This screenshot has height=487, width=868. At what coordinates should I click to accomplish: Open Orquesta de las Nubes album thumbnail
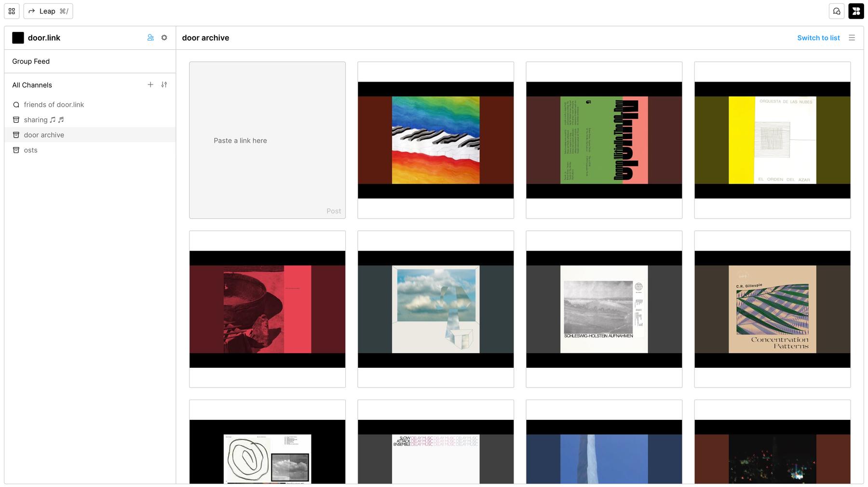pos(773,140)
